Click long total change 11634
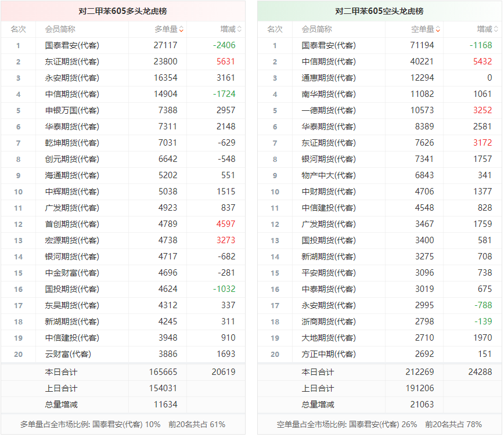 point(165,405)
